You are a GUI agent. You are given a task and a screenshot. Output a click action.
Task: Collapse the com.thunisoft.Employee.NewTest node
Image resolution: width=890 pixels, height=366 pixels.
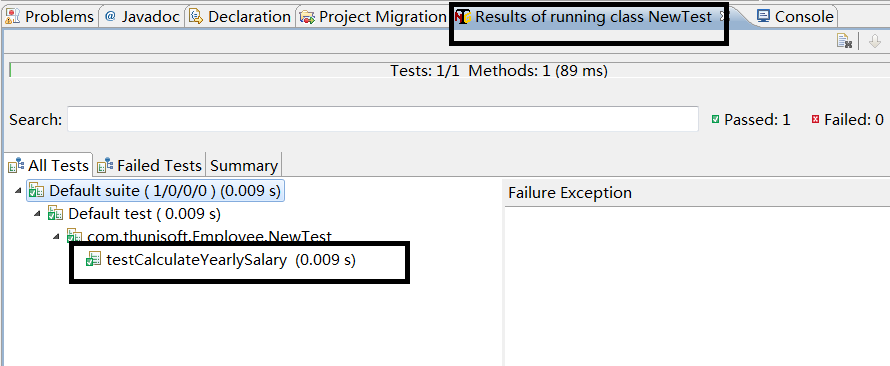click(x=57, y=237)
